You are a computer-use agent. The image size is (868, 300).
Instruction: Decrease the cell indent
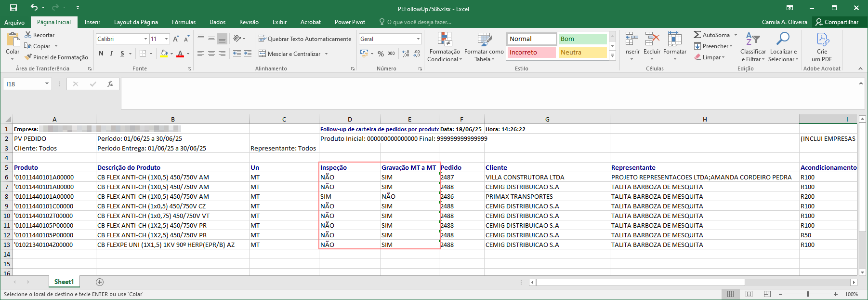coord(237,54)
